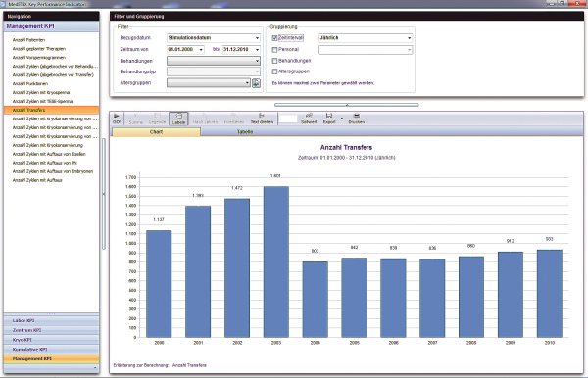The height and width of the screenshot is (378, 588).
Task: Switch to the Chart tab
Action: (156, 132)
